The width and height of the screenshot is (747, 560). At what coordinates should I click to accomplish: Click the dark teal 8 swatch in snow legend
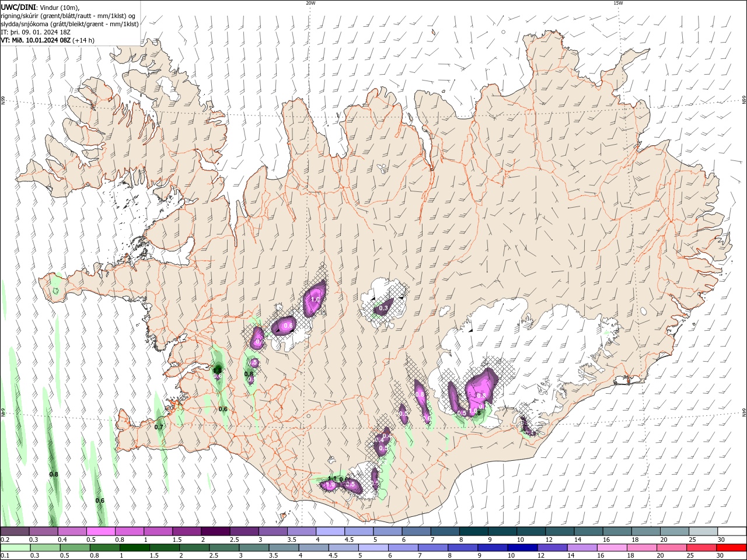click(x=474, y=531)
